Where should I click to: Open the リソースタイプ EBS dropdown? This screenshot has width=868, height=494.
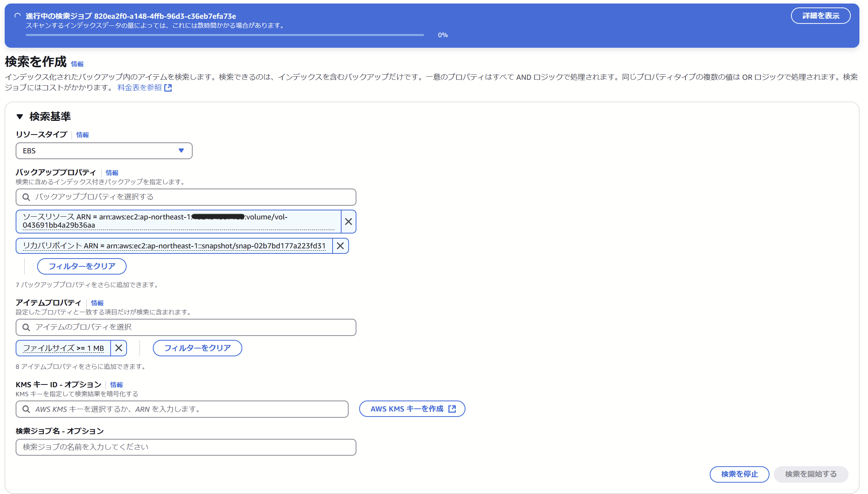tap(104, 151)
